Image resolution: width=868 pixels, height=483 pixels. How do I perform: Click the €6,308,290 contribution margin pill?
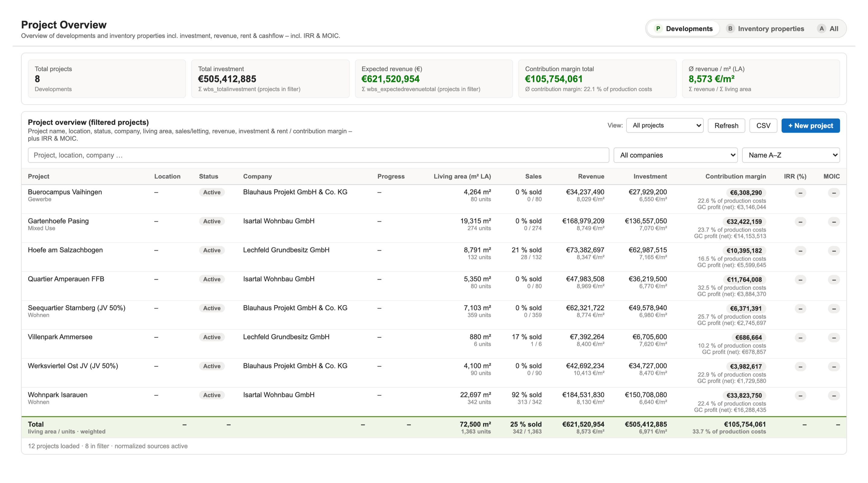pos(746,193)
